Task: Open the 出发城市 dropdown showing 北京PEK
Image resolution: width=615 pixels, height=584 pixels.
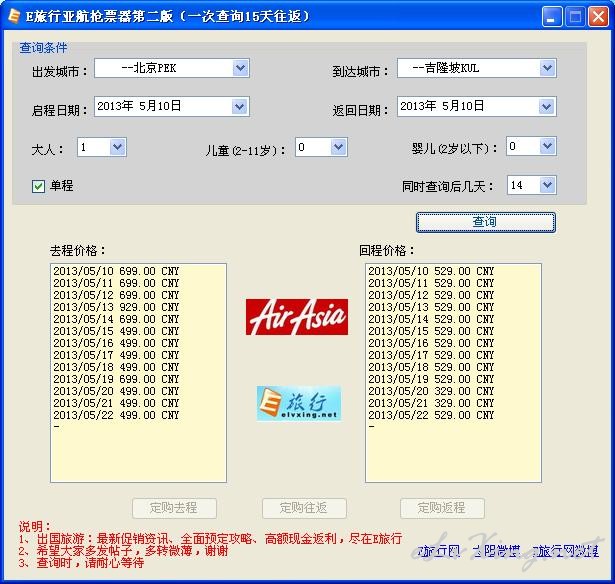Action: pyautogui.click(x=240, y=68)
